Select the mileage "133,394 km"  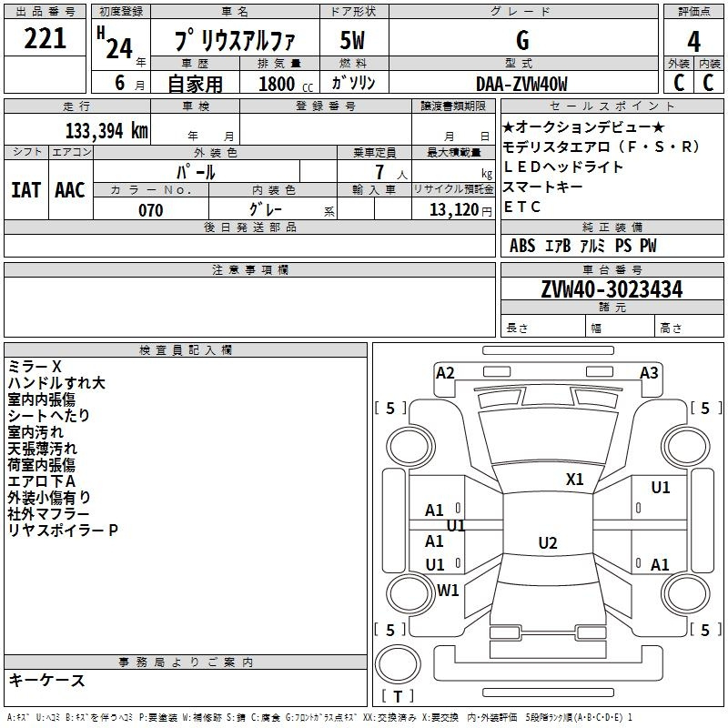click(106, 131)
